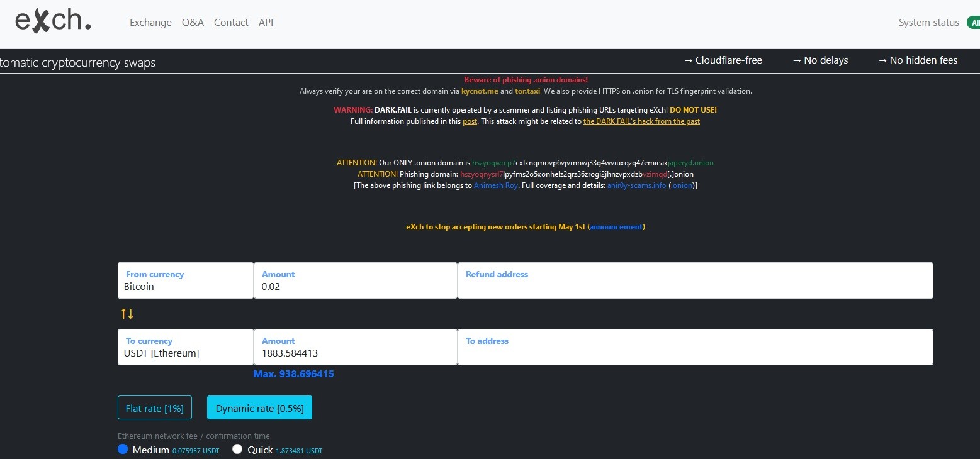Viewport: 980px width, 459px height.
Task: Open the (.onion) mirror link
Action: point(682,185)
